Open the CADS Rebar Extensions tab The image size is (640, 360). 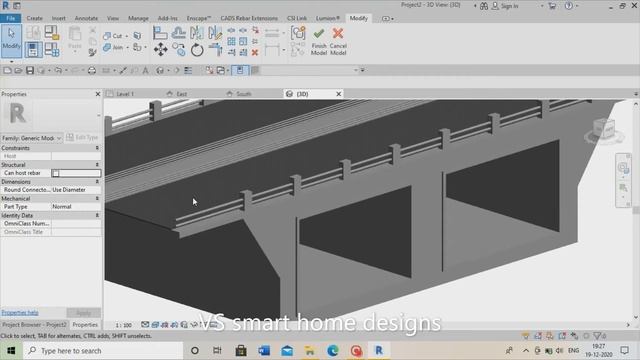(249, 18)
